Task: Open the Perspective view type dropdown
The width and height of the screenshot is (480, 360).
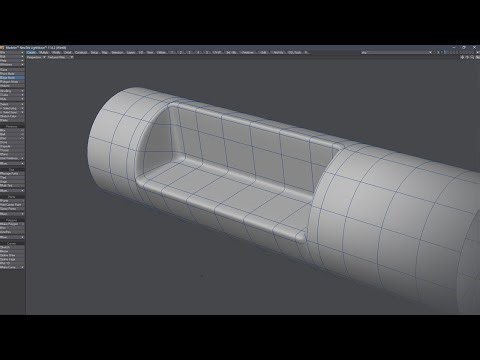Action: click(x=36, y=57)
